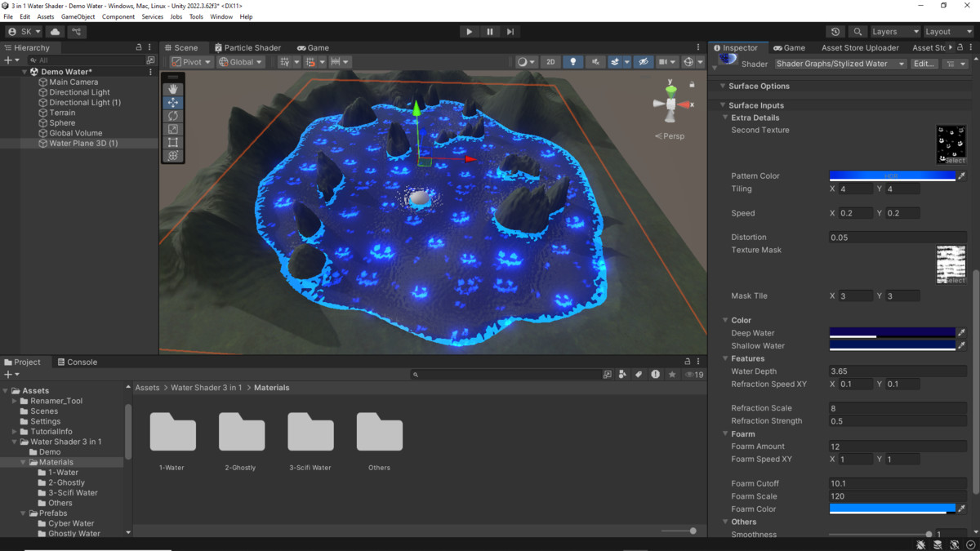Open the Global dropdown
The height and width of the screenshot is (551, 980).
pos(240,62)
